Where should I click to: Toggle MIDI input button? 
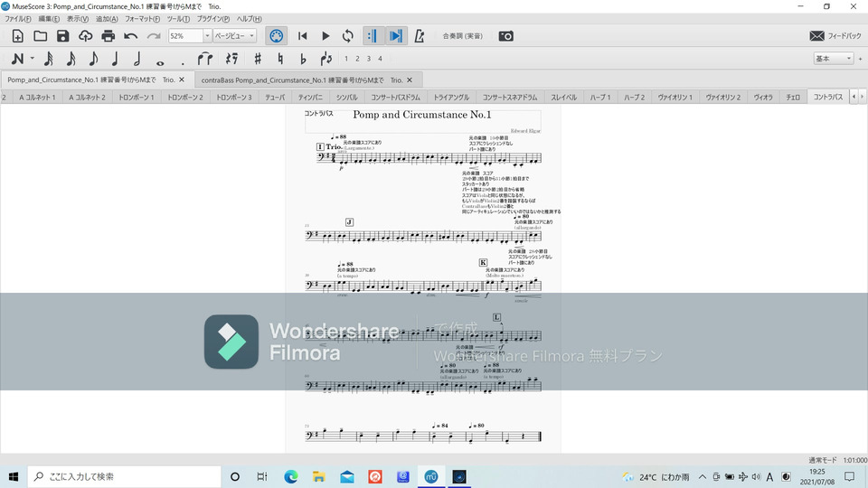(277, 36)
